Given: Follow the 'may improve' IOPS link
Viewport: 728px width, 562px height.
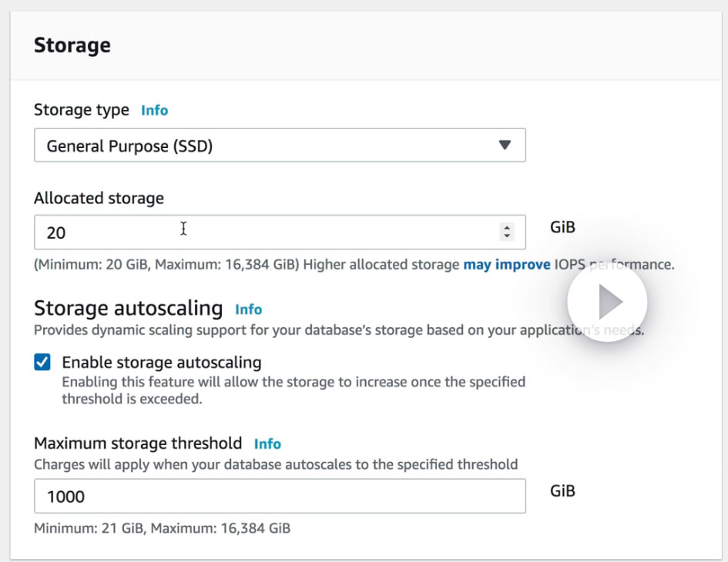Looking at the screenshot, I should point(506,265).
